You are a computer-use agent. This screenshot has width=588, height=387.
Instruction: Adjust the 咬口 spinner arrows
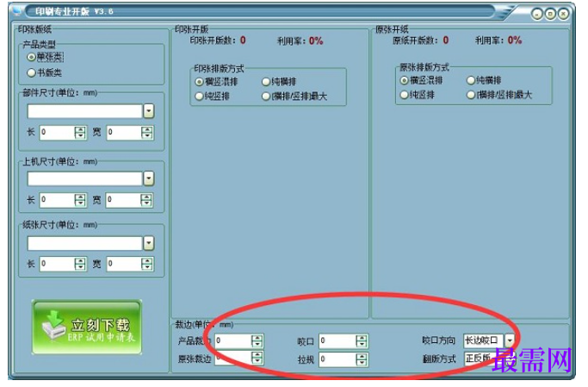click(x=361, y=340)
